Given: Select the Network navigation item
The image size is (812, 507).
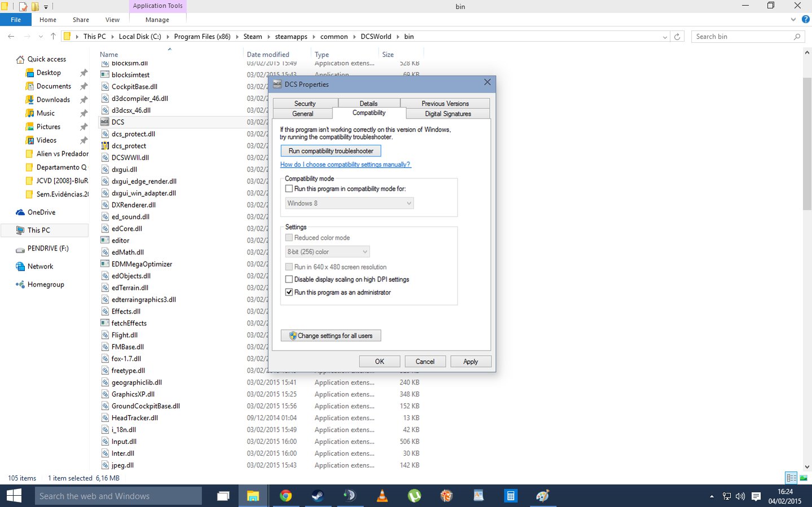Looking at the screenshot, I should (40, 266).
